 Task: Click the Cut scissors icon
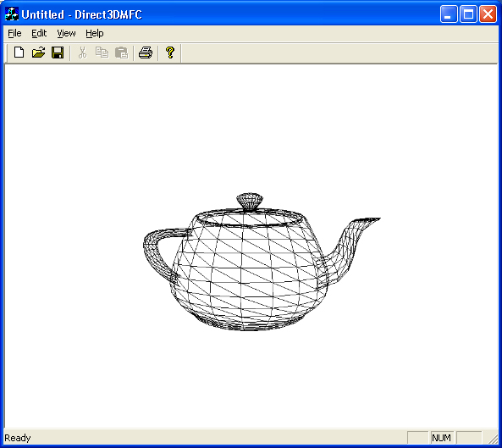[x=83, y=53]
